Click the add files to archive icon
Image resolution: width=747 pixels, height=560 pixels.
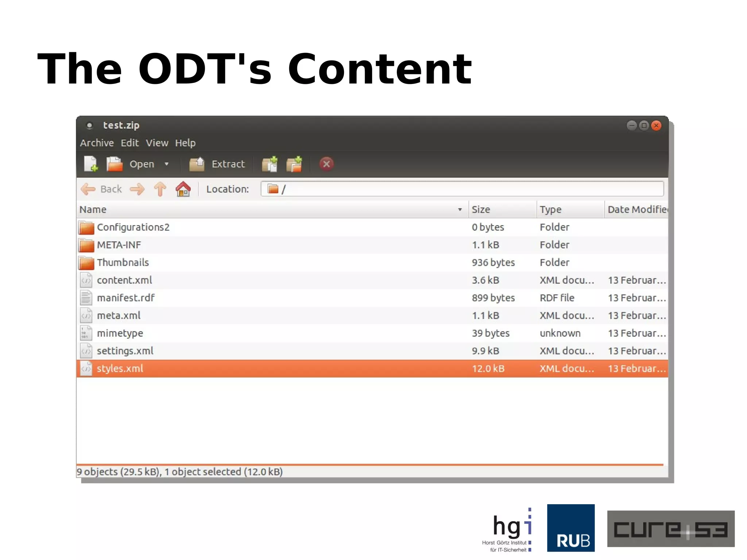tap(270, 164)
